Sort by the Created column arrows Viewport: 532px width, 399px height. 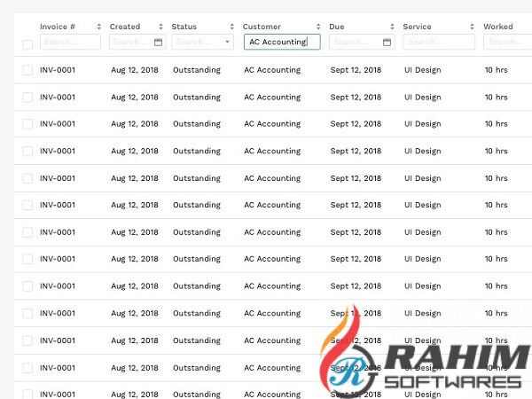click(x=160, y=27)
